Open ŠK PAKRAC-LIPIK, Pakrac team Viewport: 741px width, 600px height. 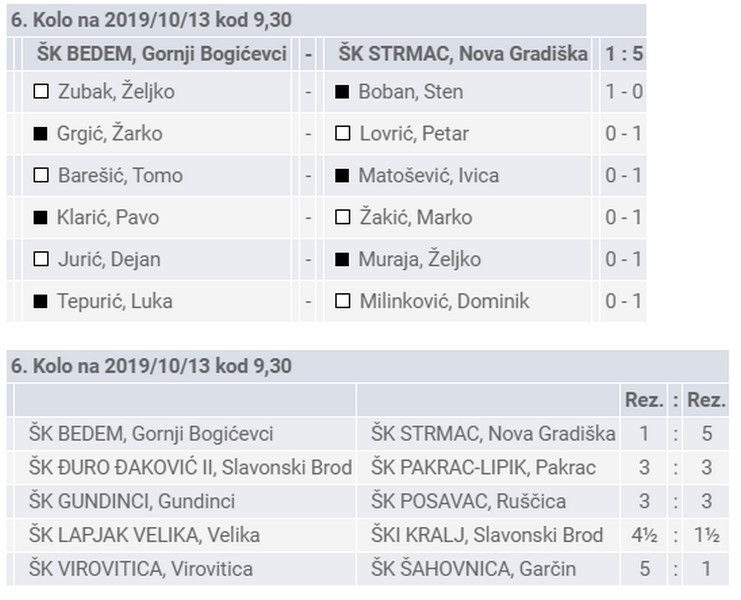click(x=483, y=468)
